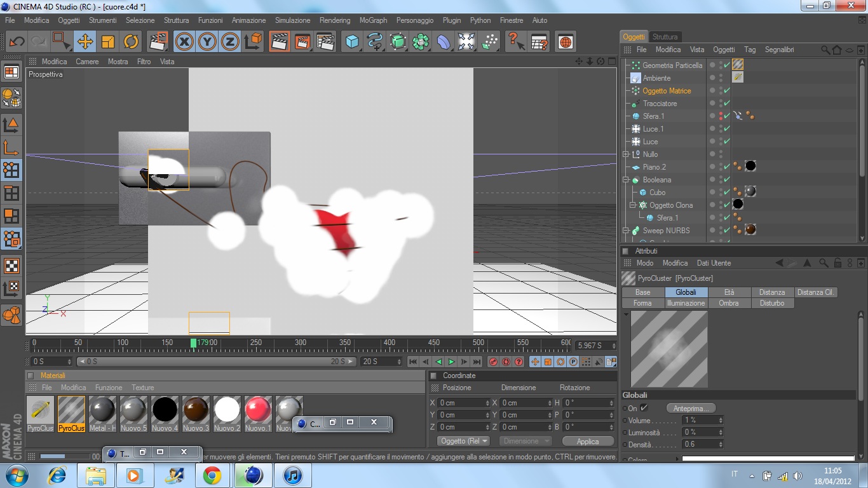Select the Rotate tool
This screenshot has width=868, height=488.
(131, 42)
